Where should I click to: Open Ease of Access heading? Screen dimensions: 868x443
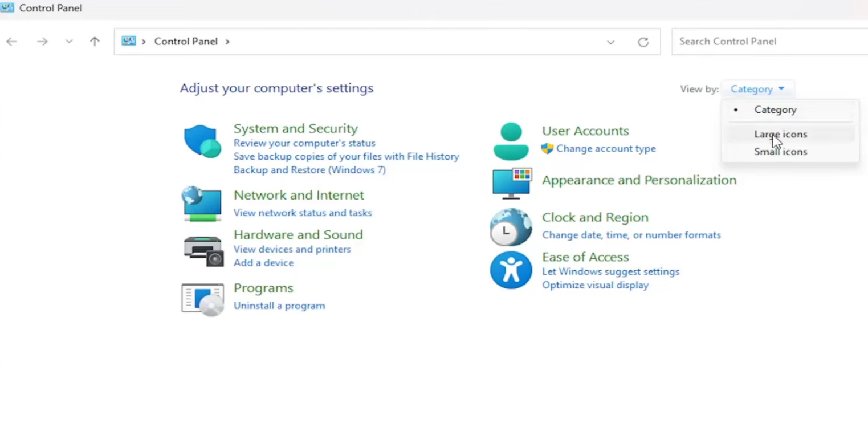click(x=585, y=257)
